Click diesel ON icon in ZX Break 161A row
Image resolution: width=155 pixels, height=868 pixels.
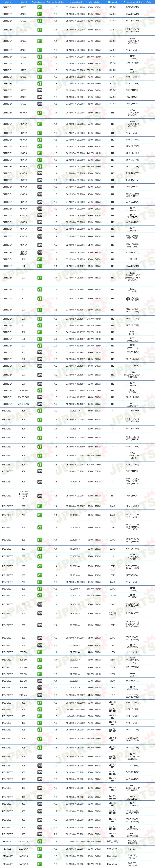point(40,397)
